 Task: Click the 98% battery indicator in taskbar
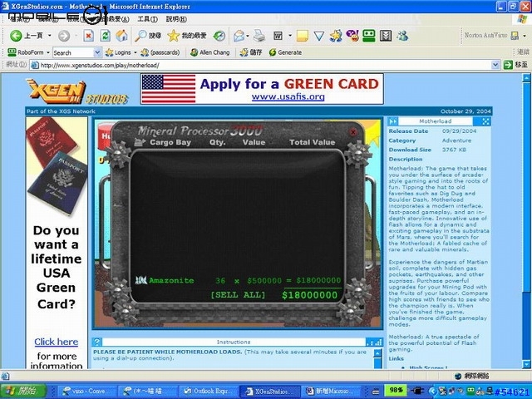tap(396, 390)
